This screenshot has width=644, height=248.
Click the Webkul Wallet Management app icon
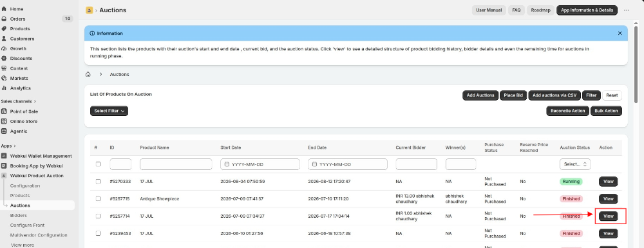[4, 156]
